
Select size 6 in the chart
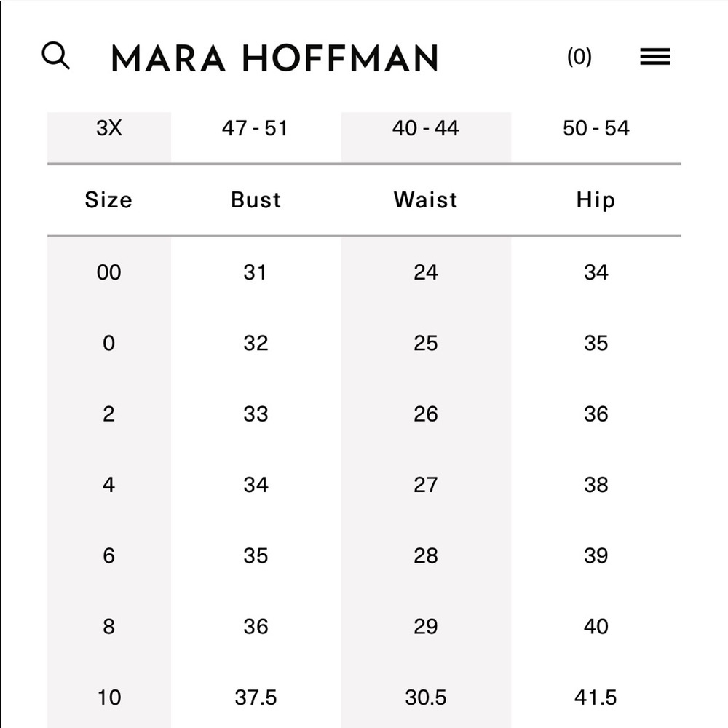coord(109,555)
